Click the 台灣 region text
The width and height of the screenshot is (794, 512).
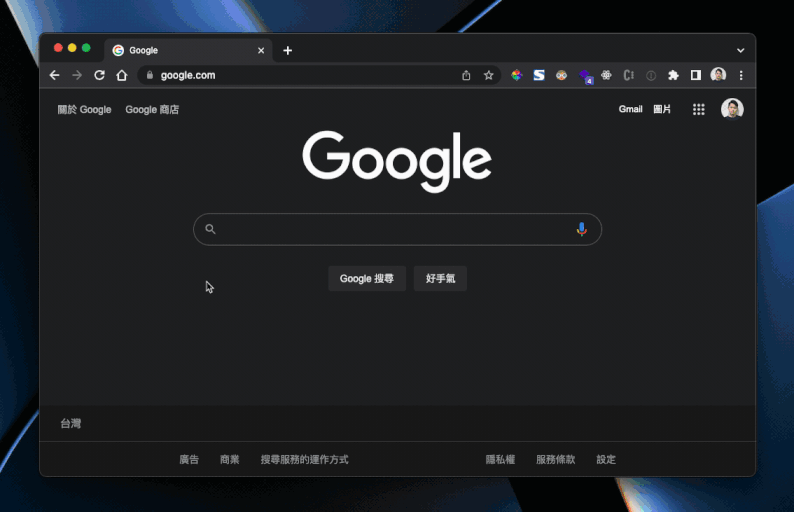pos(71,423)
